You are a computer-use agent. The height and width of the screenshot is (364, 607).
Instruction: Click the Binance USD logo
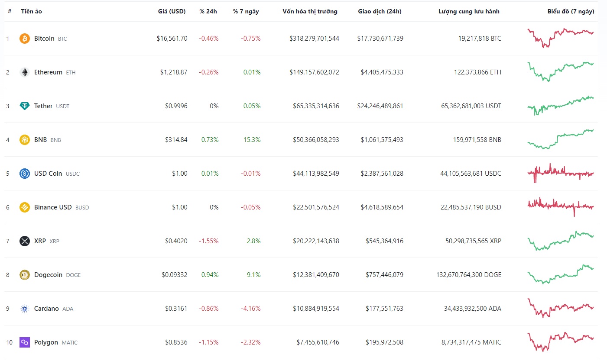point(25,207)
